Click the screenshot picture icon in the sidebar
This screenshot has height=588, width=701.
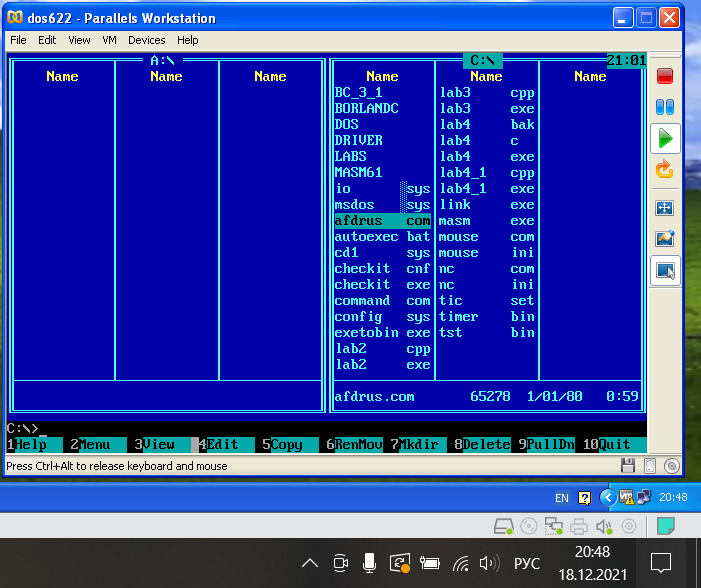[665, 238]
